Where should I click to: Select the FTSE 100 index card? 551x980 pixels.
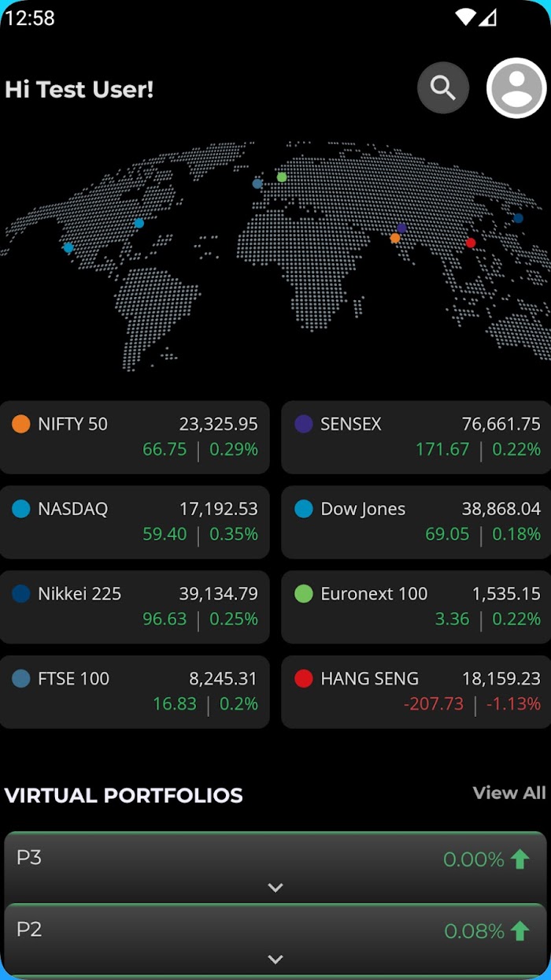[135, 692]
